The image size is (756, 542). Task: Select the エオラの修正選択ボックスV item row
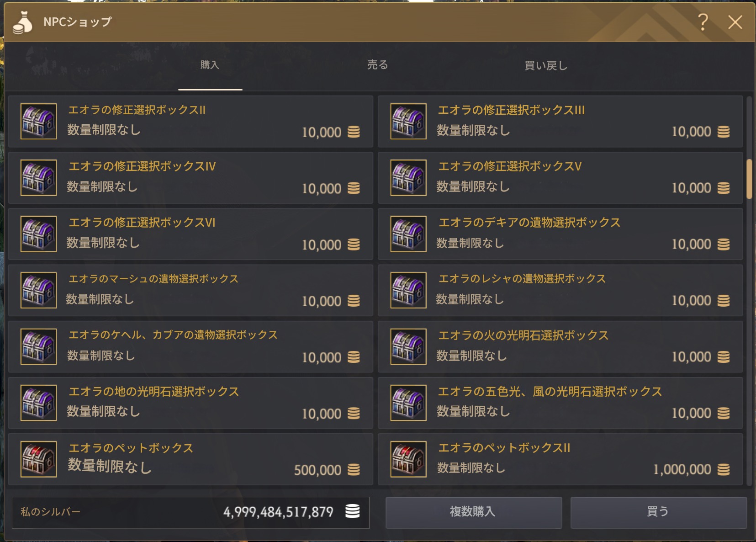(560, 178)
